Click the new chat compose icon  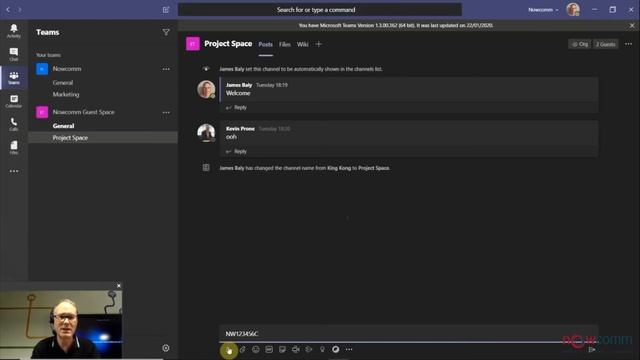pos(166,10)
